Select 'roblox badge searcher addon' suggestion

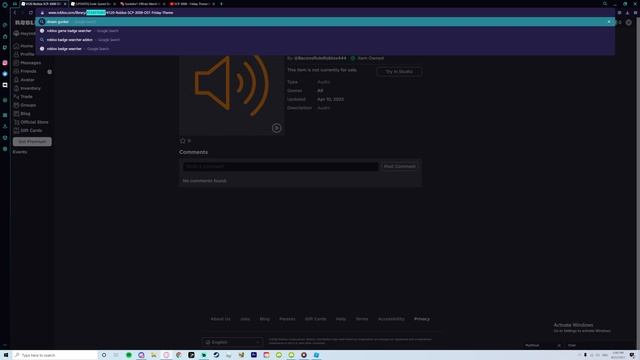click(324, 40)
